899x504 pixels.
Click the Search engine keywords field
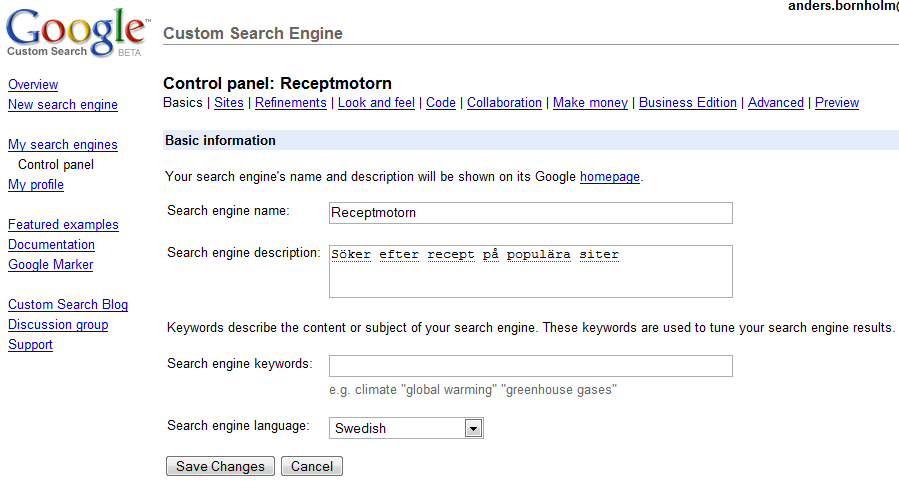530,366
